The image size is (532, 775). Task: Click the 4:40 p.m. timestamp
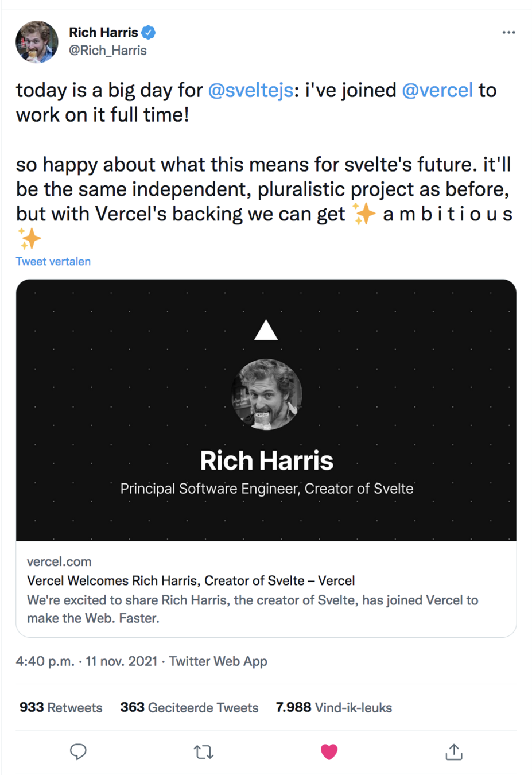pyautogui.click(x=45, y=661)
